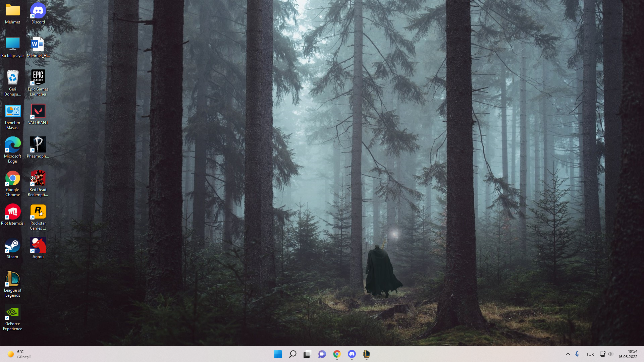Click the microphone icon in system tray
This screenshot has height=362, width=644.
(x=577, y=354)
